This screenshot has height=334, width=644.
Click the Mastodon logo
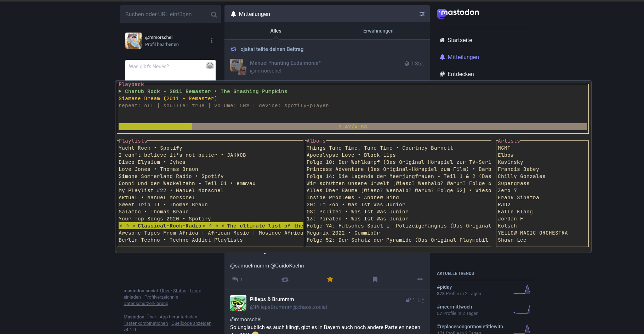458,13
